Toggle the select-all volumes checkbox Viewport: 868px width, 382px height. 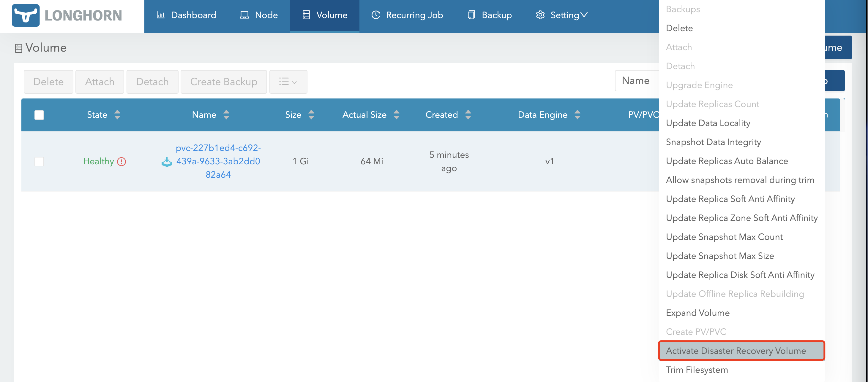point(39,115)
